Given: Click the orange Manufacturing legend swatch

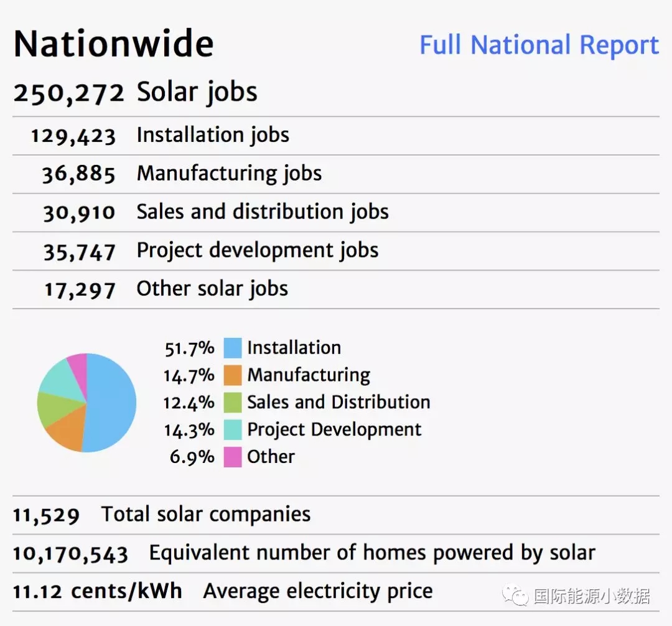Looking at the screenshot, I should [232, 375].
